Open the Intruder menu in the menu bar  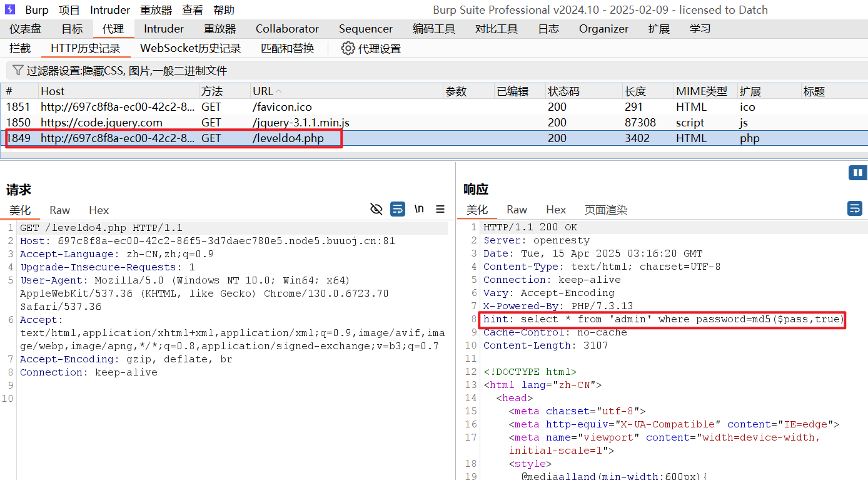(110, 10)
